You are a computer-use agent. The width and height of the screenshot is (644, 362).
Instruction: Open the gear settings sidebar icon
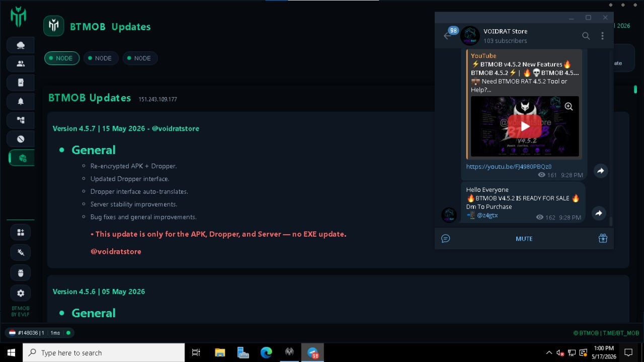point(21,293)
